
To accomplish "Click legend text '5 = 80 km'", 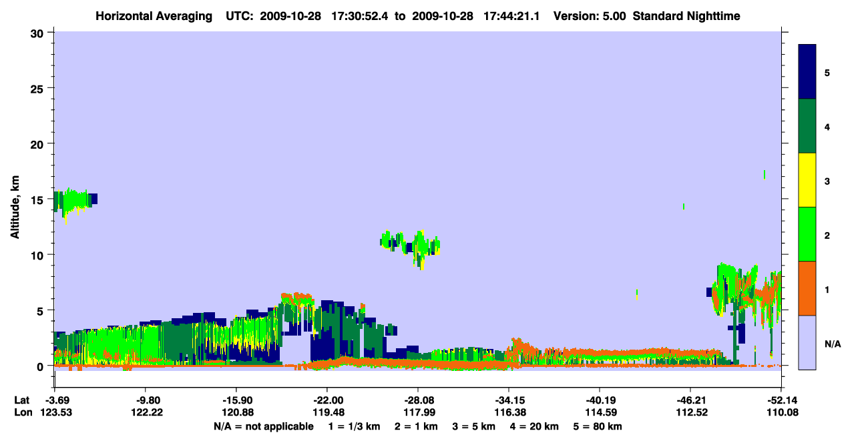I will [597, 426].
